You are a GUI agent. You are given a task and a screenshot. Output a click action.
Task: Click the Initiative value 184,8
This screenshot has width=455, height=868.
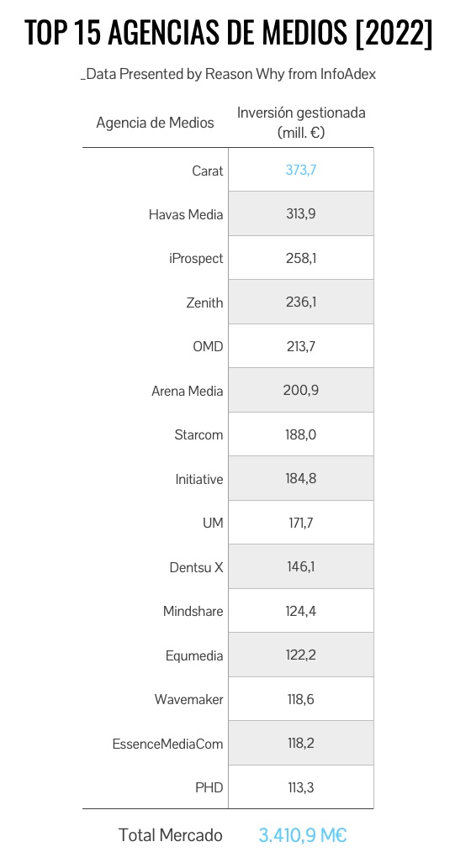pos(301,478)
